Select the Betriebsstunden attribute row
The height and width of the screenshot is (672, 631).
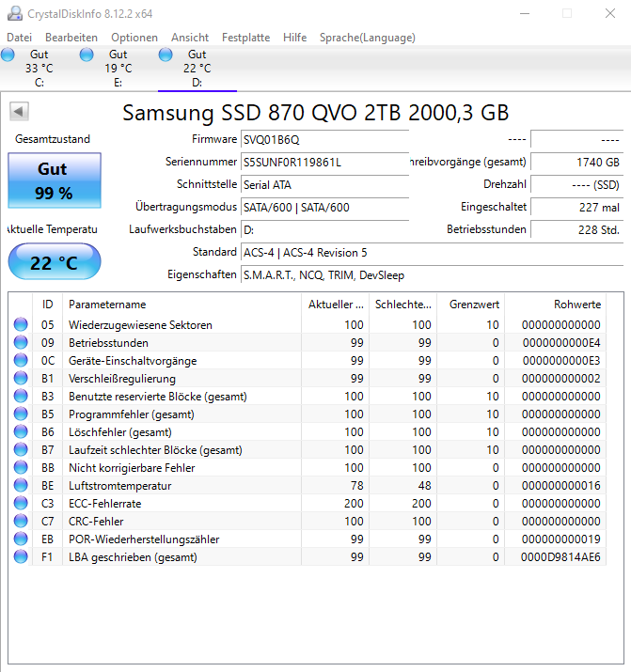click(317, 343)
